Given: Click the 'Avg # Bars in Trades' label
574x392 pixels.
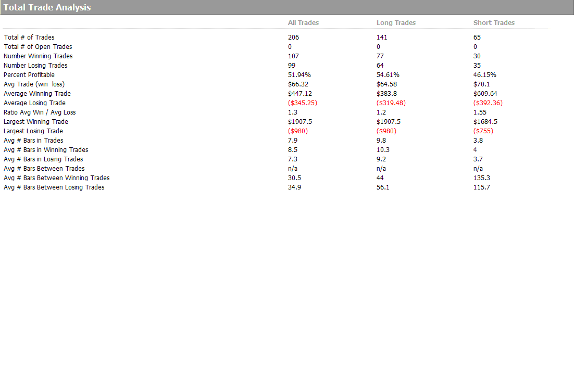Looking at the screenshot, I should (33, 141).
